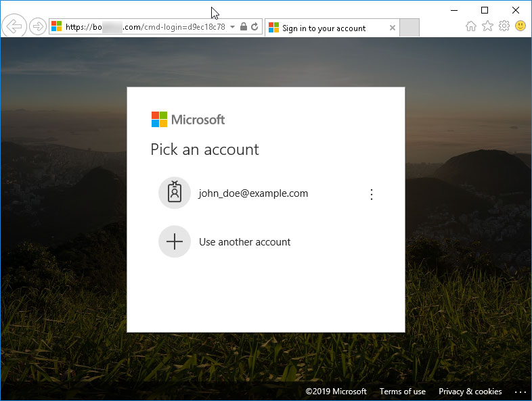Open a new blank tab
The height and width of the screenshot is (401, 532).
coord(409,28)
